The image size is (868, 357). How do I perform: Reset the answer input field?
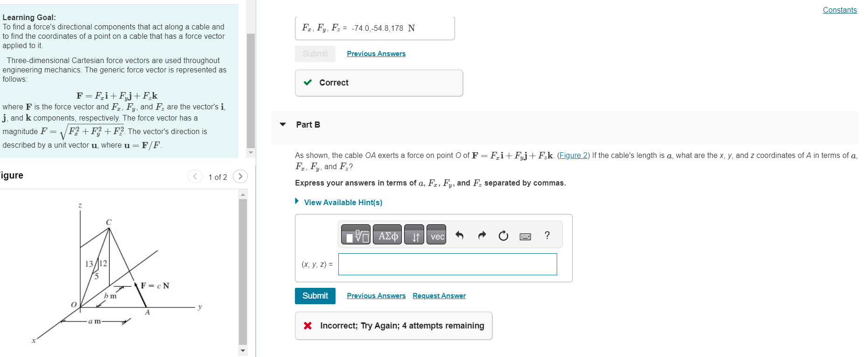503,235
